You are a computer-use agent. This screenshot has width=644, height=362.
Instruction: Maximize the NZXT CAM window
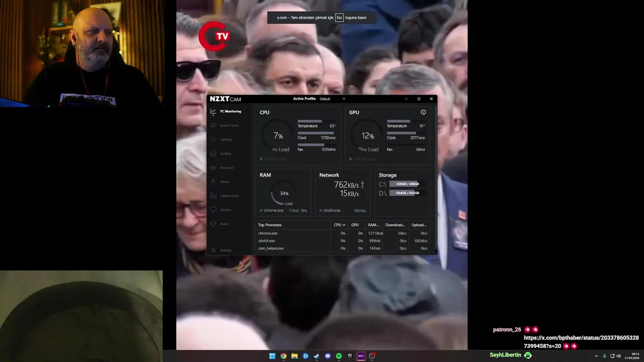(x=419, y=99)
